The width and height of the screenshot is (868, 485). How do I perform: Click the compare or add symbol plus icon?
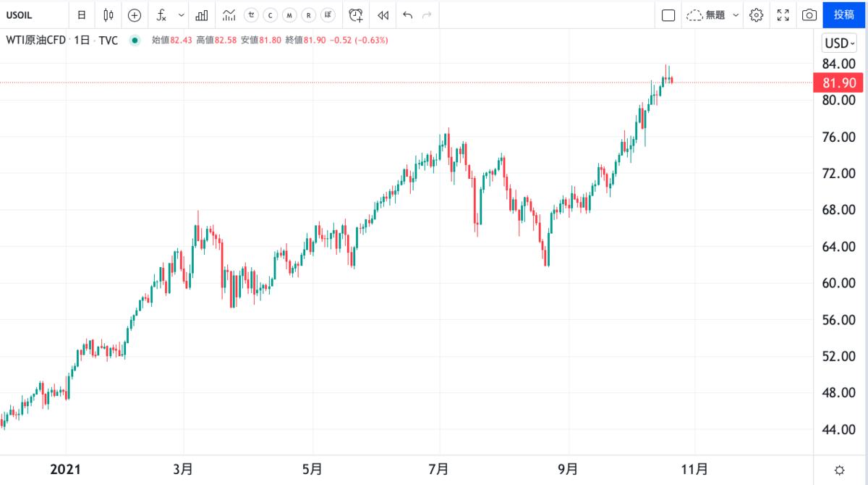click(135, 14)
